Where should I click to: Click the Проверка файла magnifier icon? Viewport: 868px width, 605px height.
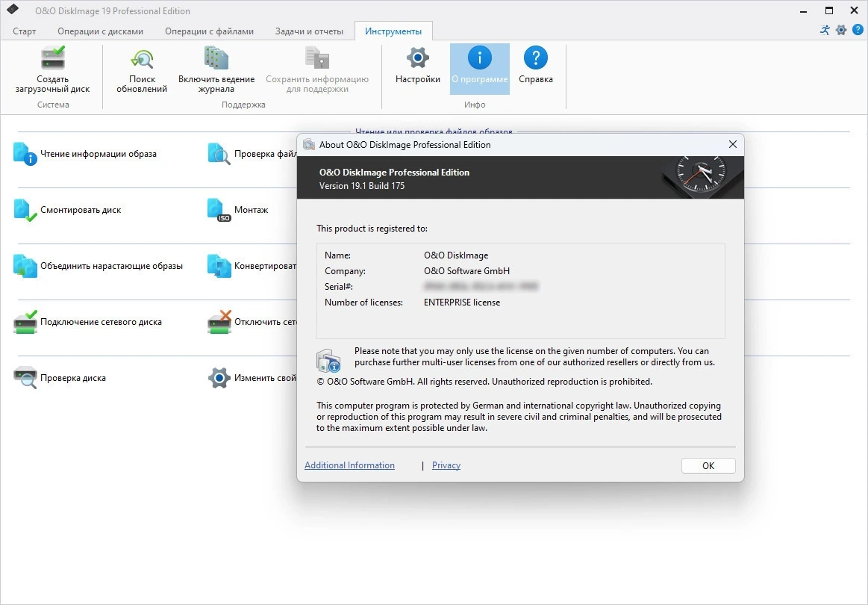(219, 154)
